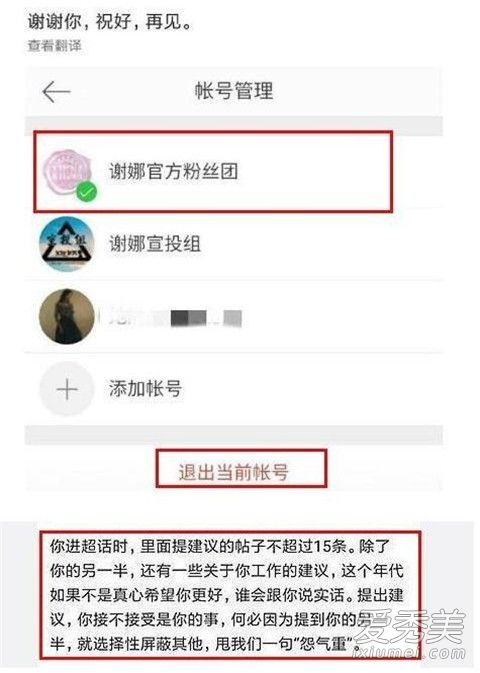The height and width of the screenshot is (673, 480).
Task: Choose the third account's portrait avatar
Action: pos(67,316)
